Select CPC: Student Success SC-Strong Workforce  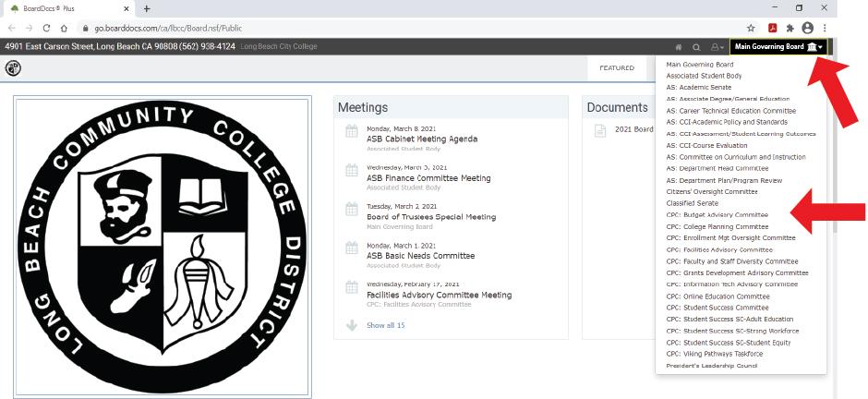coord(732,331)
